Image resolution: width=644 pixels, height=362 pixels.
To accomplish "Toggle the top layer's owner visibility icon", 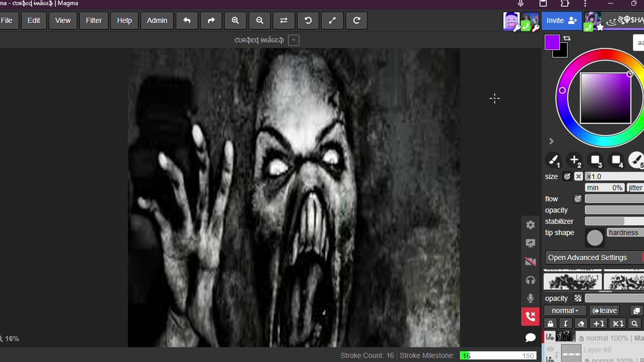I will click(x=550, y=337).
